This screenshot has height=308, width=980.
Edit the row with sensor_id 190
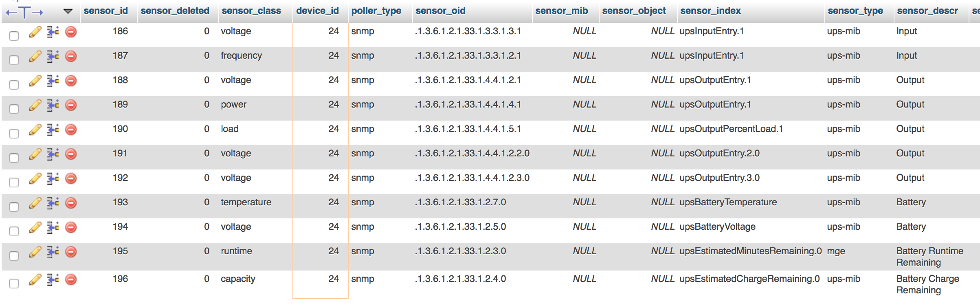tap(35, 130)
